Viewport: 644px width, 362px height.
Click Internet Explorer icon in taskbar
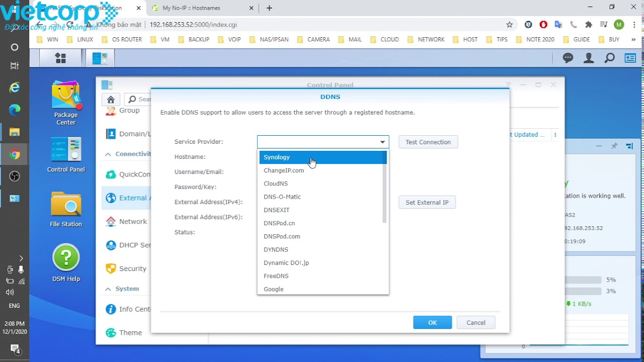(x=15, y=87)
